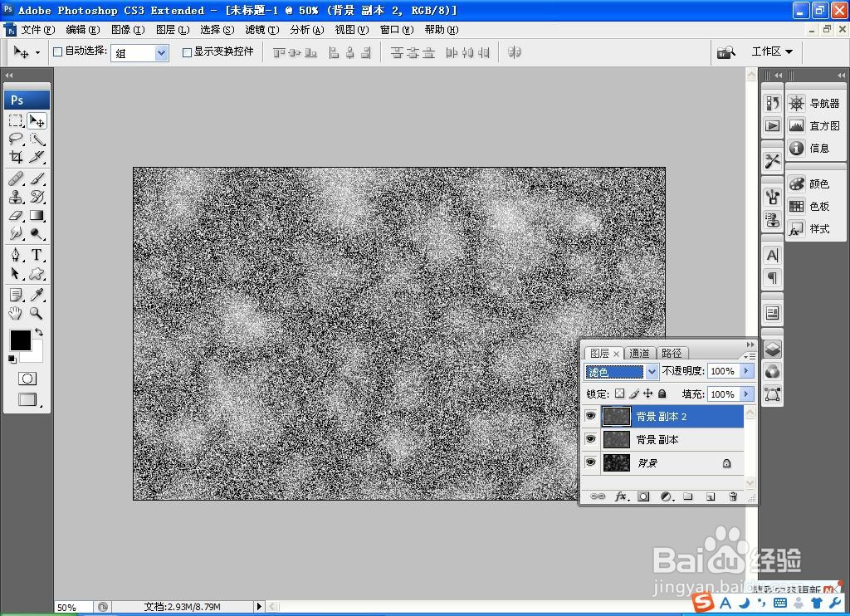Select the Gradient tool

click(37, 215)
